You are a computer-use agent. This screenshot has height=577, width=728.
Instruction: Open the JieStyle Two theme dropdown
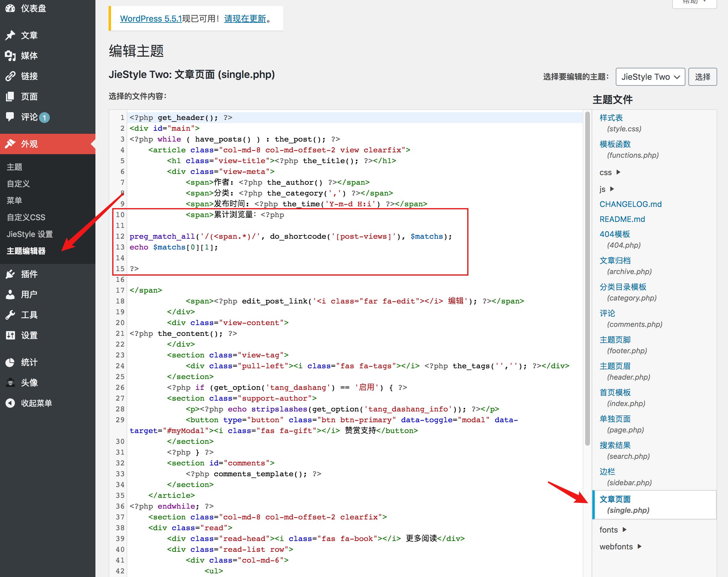(650, 77)
